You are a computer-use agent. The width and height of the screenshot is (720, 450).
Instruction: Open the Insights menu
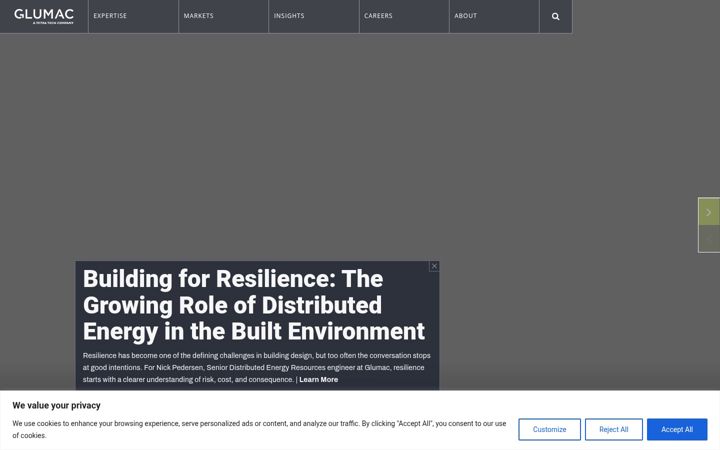[289, 16]
